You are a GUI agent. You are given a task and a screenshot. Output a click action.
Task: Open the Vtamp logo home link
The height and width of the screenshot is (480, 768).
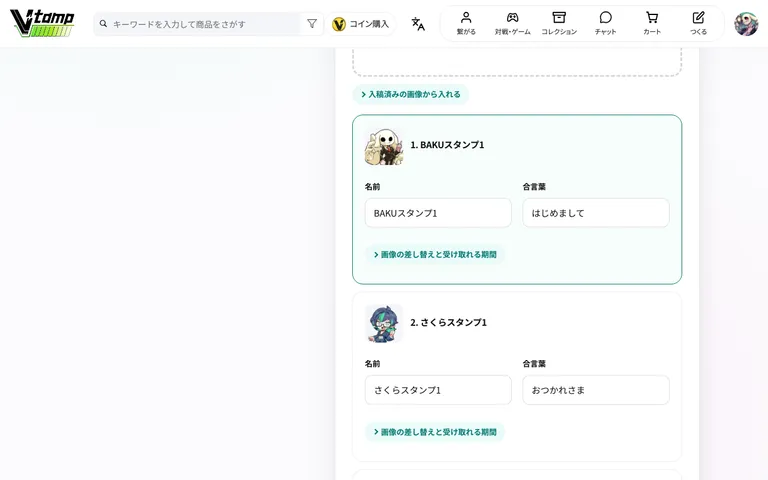click(42, 23)
